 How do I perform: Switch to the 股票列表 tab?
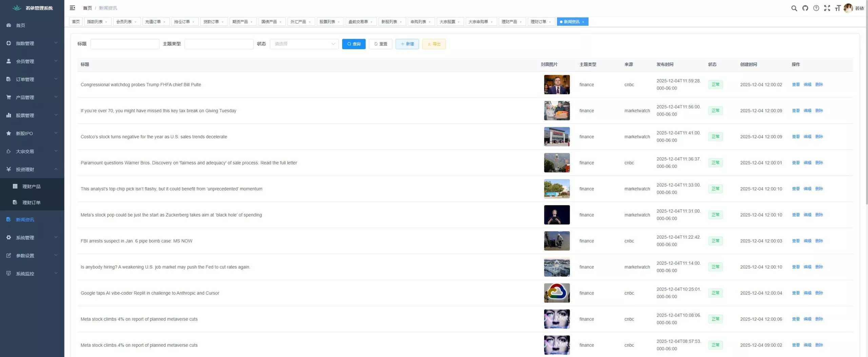[327, 22]
